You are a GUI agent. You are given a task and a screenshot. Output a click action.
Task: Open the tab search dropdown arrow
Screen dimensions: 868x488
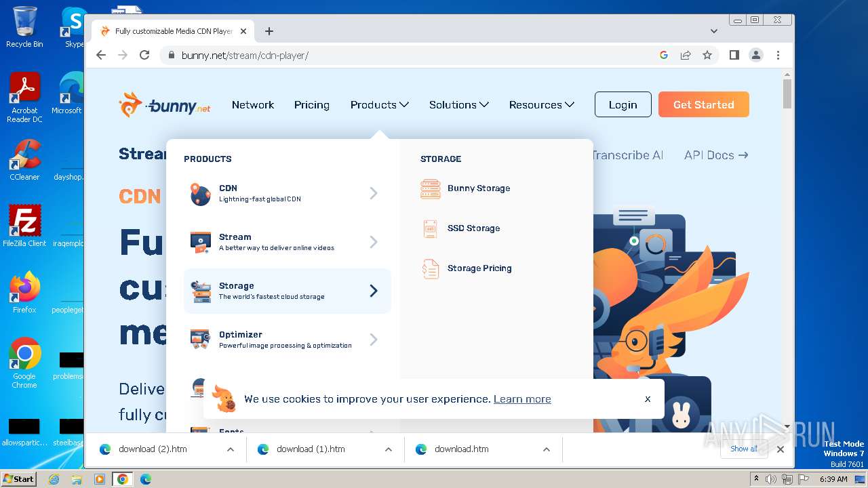[x=714, y=31]
